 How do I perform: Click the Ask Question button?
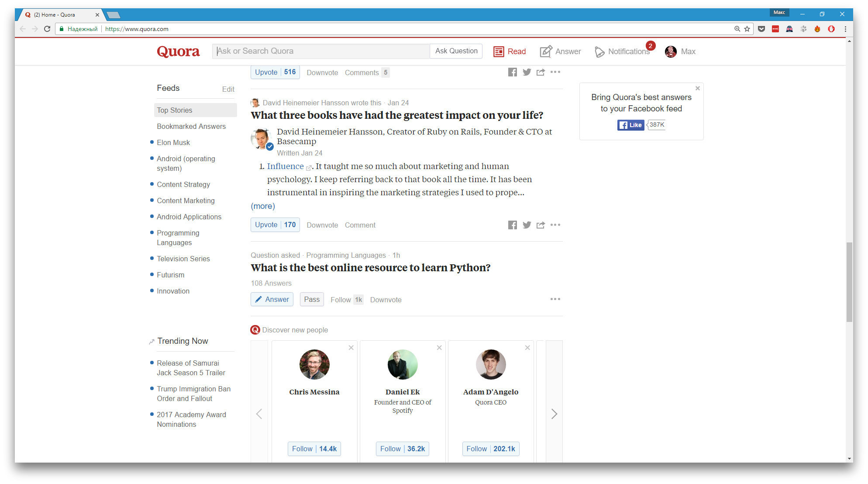(456, 51)
